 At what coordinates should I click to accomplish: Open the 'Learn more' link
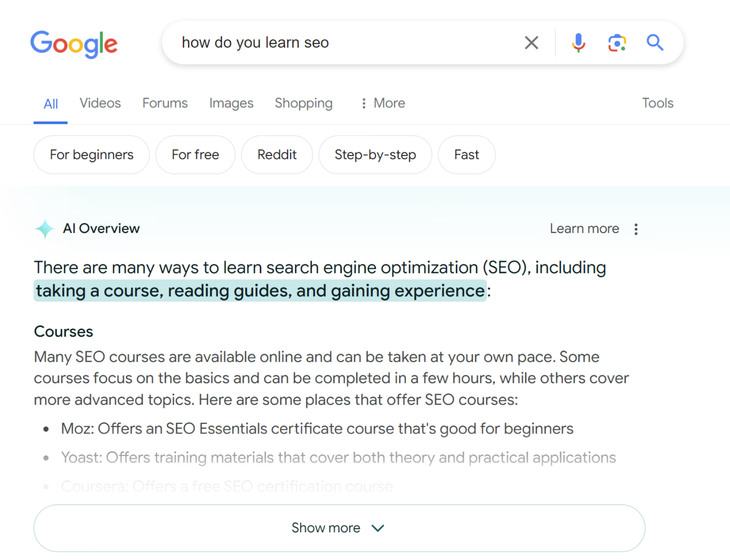[584, 228]
